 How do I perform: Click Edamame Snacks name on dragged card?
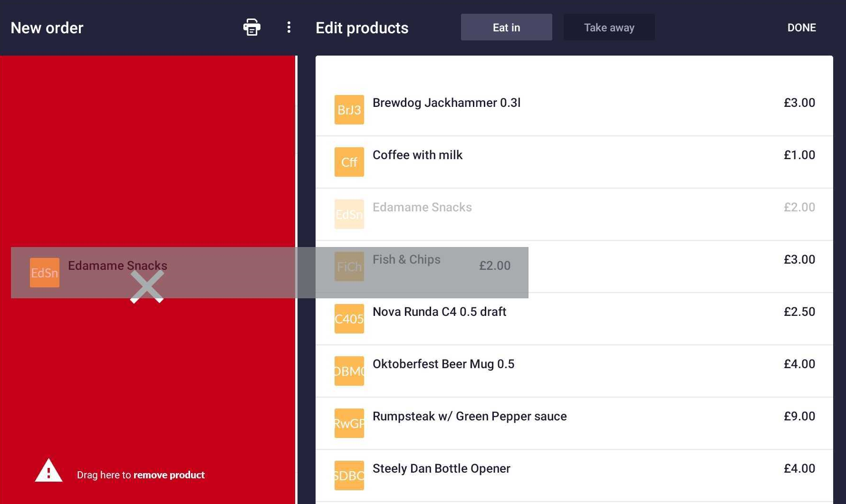point(117,266)
